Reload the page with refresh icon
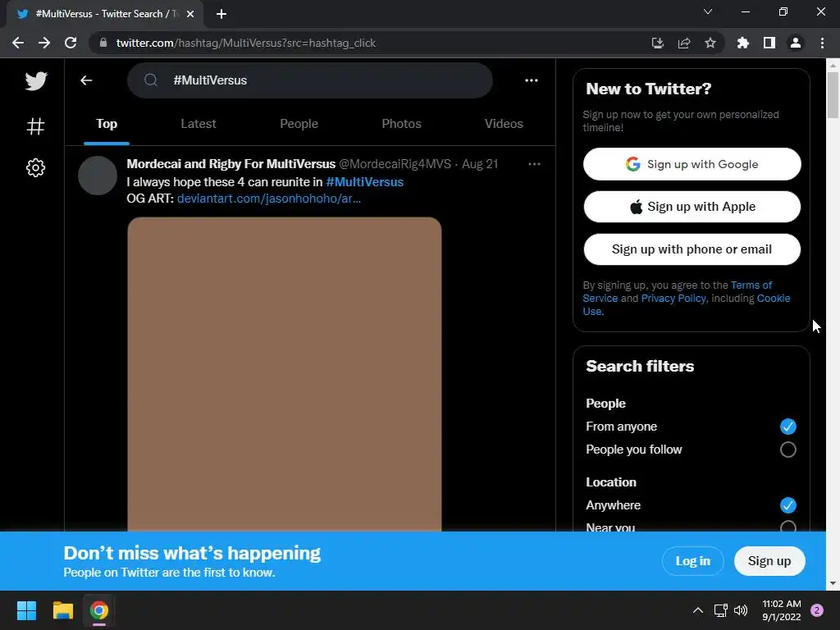Screen dimensions: 840x630 (71, 43)
